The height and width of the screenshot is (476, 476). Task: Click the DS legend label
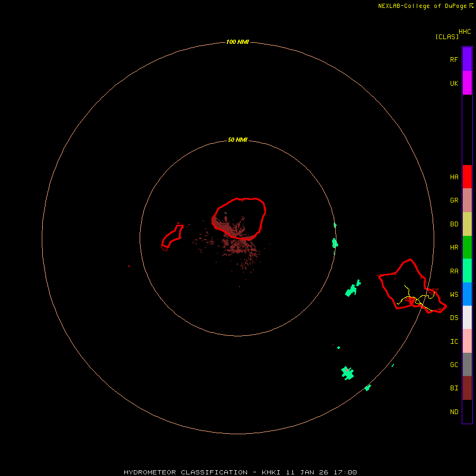(x=454, y=318)
